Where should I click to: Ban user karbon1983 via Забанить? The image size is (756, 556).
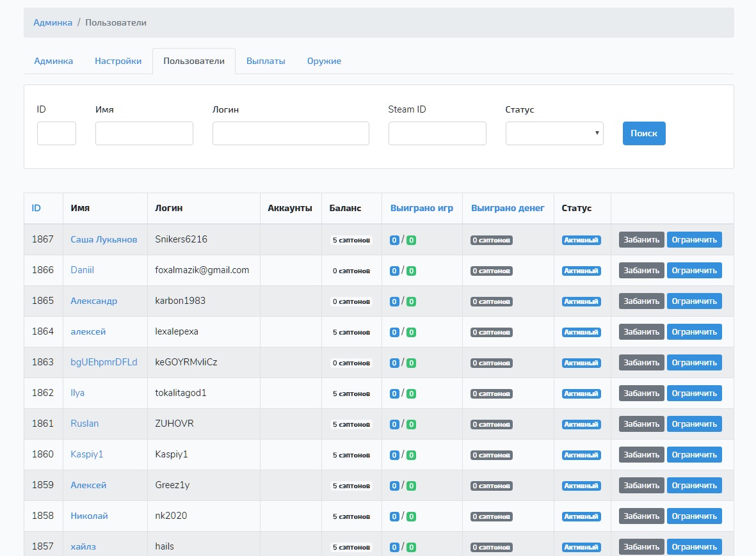click(641, 301)
